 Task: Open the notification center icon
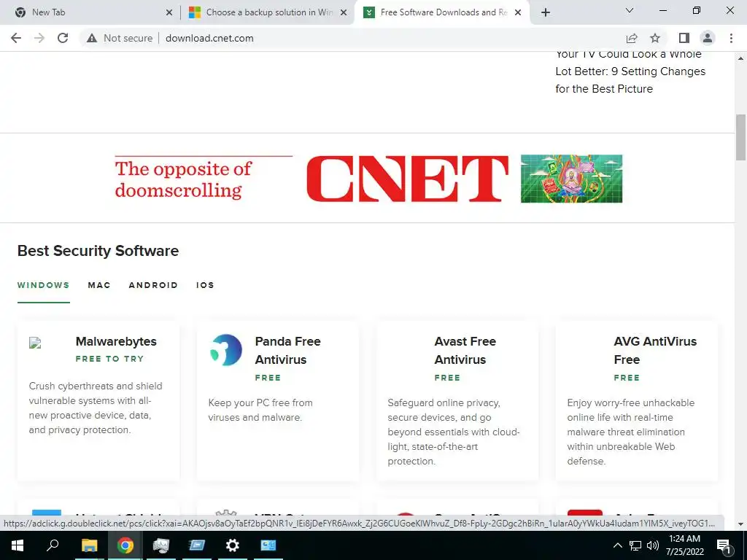(x=724, y=545)
